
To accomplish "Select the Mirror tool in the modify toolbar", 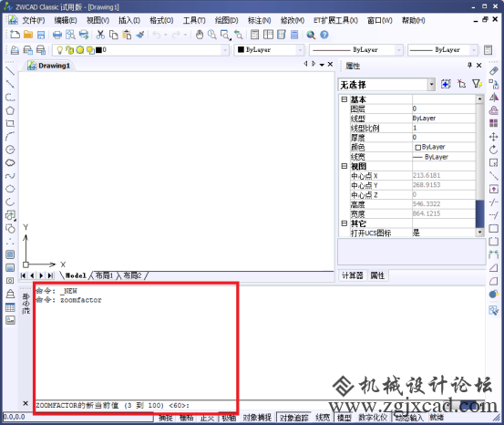I will click(x=493, y=98).
